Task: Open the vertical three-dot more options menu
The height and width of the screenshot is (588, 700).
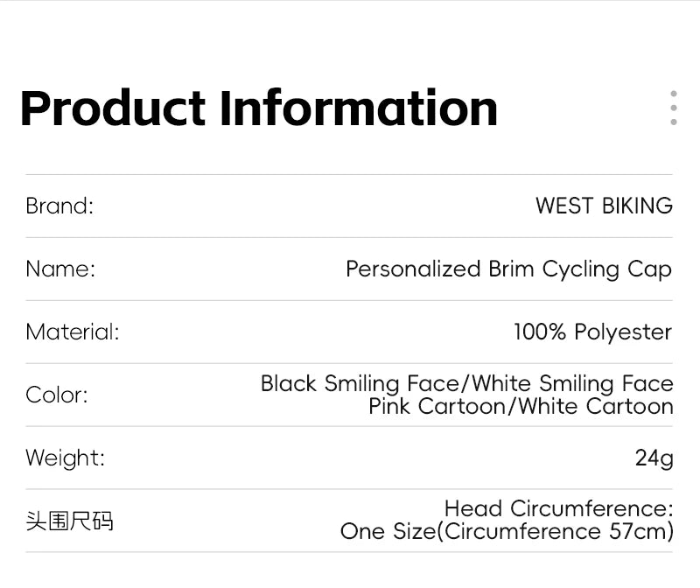Action: click(x=673, y=108)
